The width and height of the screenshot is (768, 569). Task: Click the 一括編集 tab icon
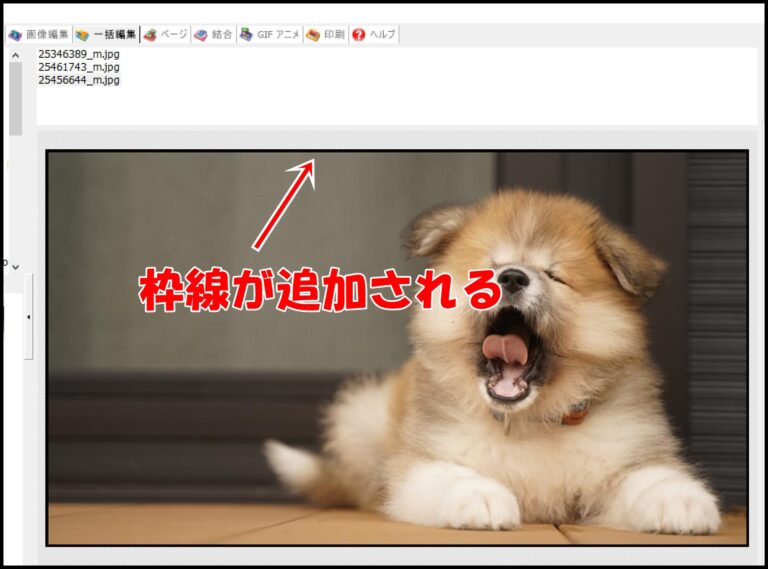[x=82, y=35]
